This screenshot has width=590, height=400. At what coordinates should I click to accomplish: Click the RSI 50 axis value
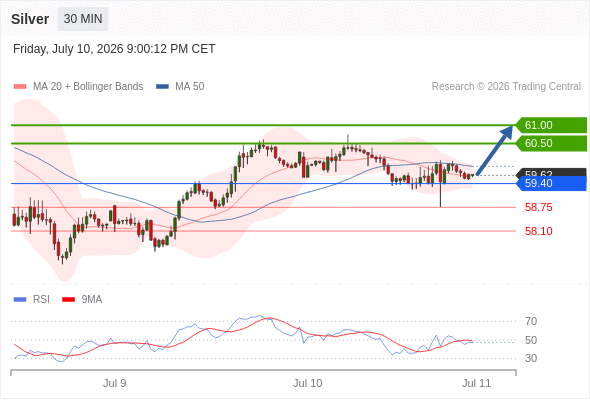(531, 341)
